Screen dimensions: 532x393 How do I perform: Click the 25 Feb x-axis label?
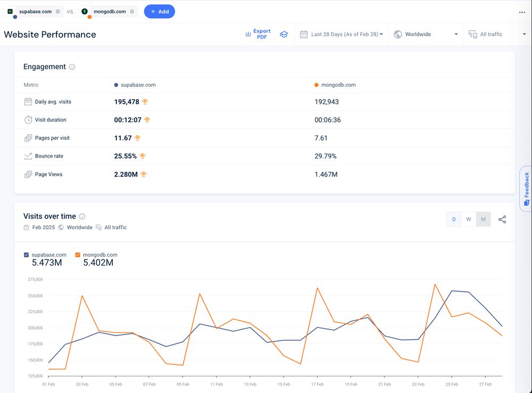452,384
